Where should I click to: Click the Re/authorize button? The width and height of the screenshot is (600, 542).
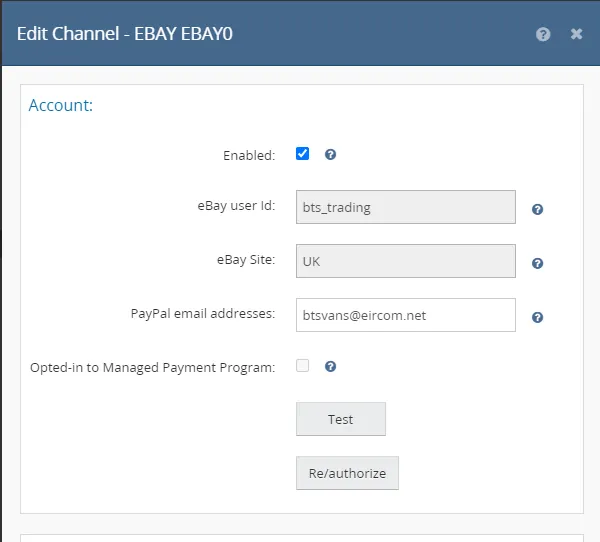pyautogui.click(x=347, y=473)
